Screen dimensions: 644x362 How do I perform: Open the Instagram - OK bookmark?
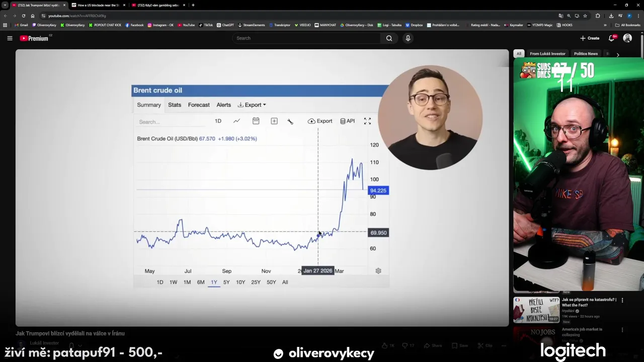point(160,25)
